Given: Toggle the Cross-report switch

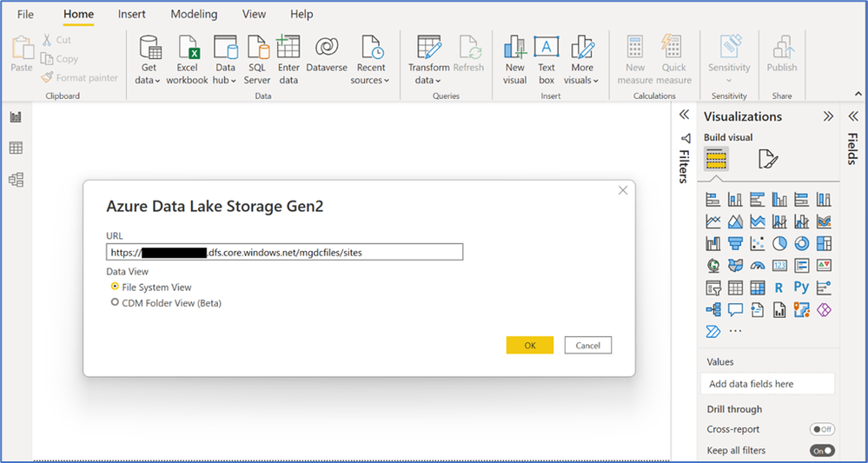Looking at the screenshot, I should coord(822,429).
